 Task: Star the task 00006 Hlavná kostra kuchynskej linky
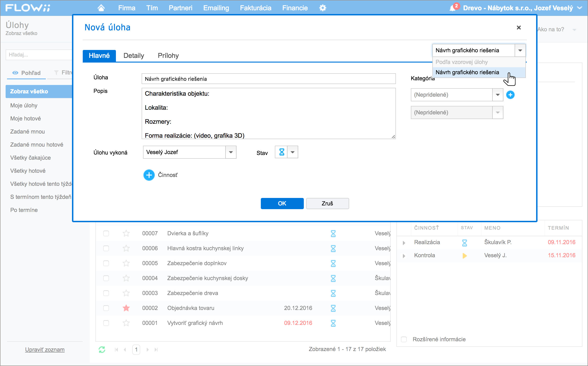(x=126, y=248)
